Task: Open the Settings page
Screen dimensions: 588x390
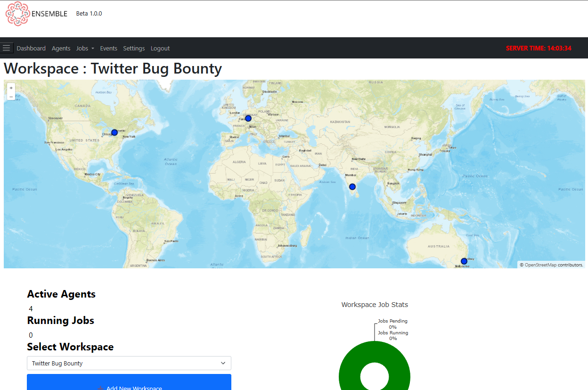Action: 134,48
